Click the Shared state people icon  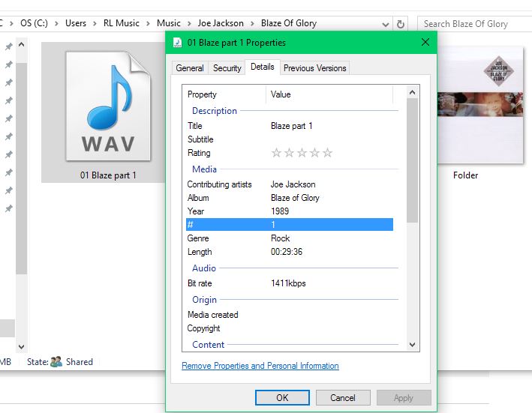click(x=56, y=362)
